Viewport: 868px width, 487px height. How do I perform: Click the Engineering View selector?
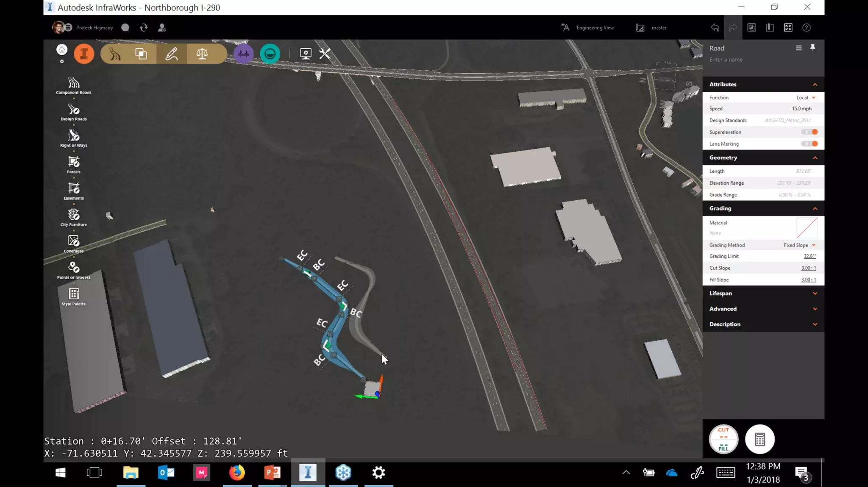point(588,28)
